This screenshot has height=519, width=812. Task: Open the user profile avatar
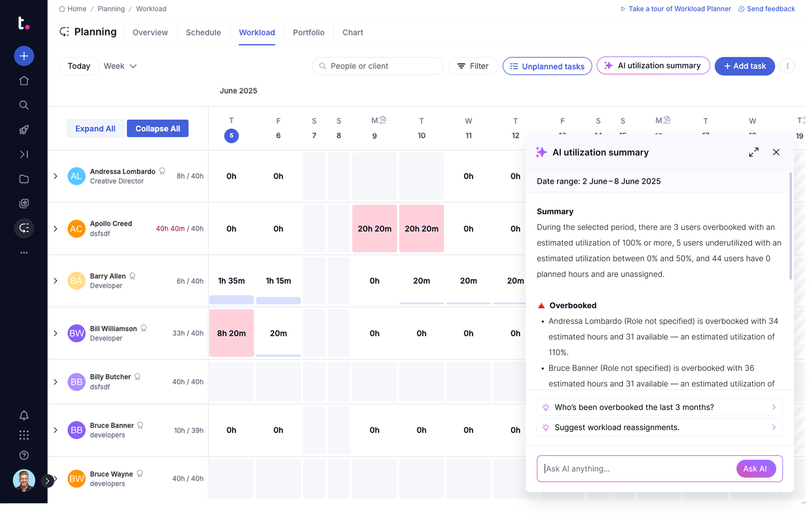point(24,480)
